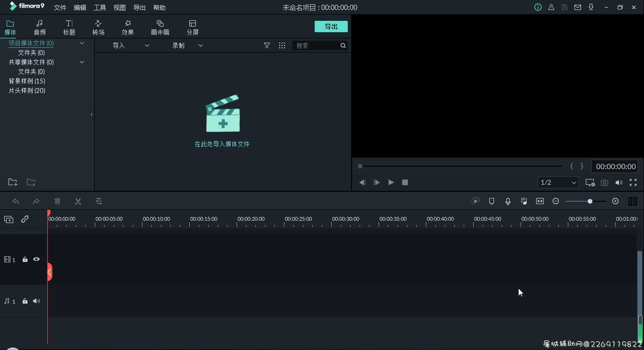The width and height of the screenshot is (644, 350).
Task: Select 项目媒体文件 (0) tree item
Action: pos(31,43)
